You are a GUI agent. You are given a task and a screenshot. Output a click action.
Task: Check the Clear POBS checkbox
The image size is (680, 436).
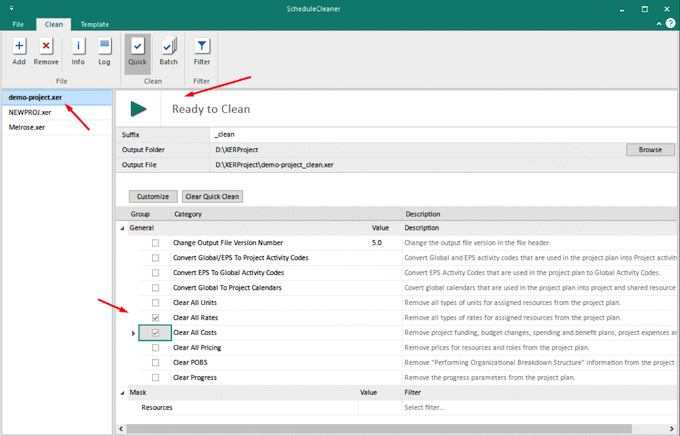pos(155,363)
